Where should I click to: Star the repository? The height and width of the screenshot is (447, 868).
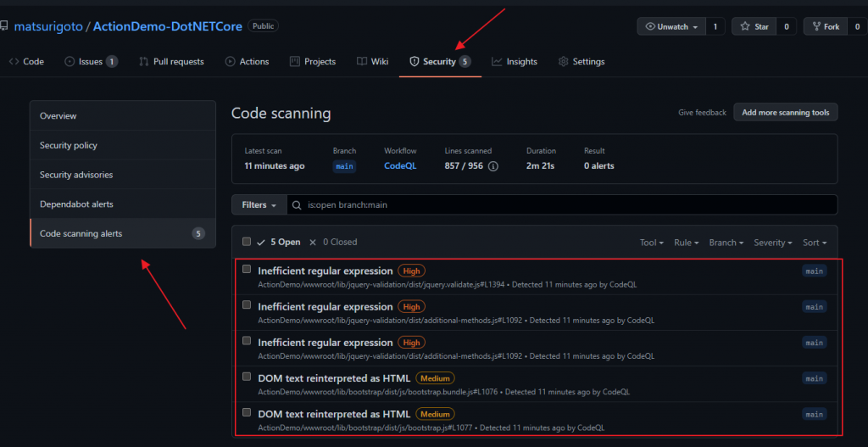click(x=754, y=26)
